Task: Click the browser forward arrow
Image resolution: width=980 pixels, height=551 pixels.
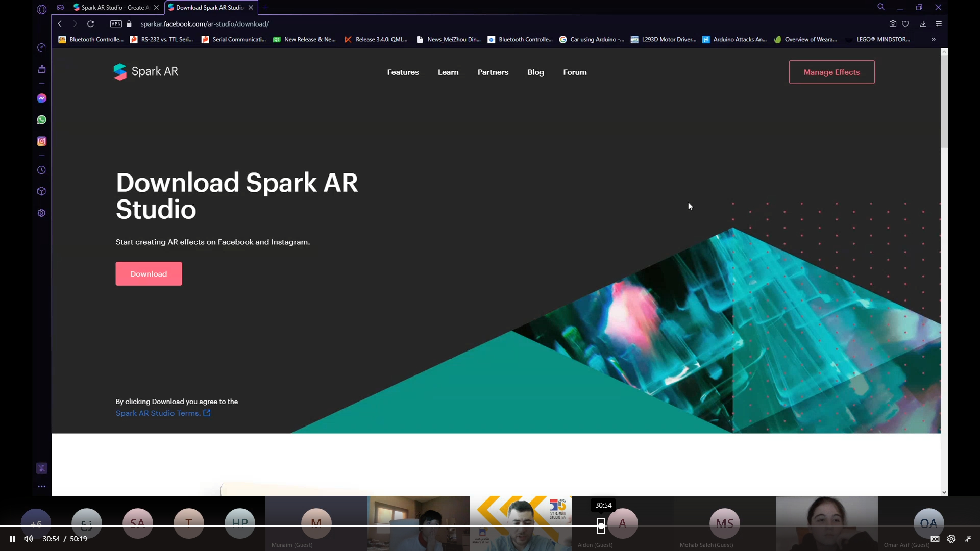Action: (75, 24)
